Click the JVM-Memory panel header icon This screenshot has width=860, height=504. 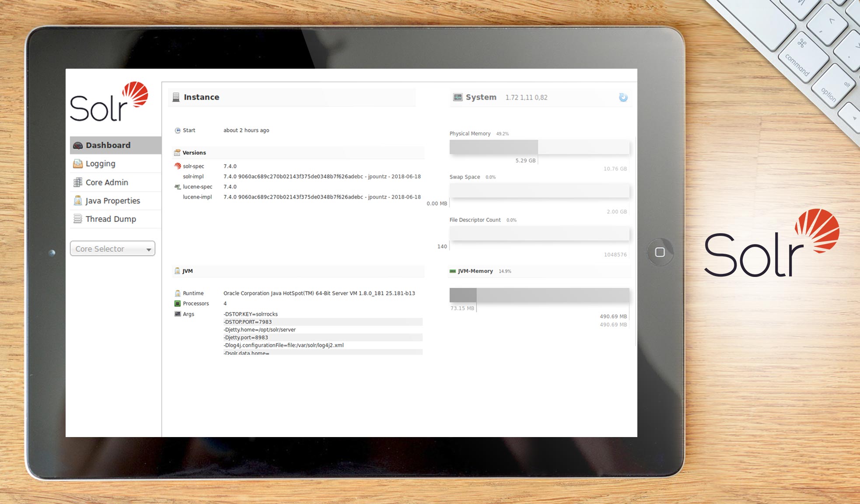coord(453,271)
